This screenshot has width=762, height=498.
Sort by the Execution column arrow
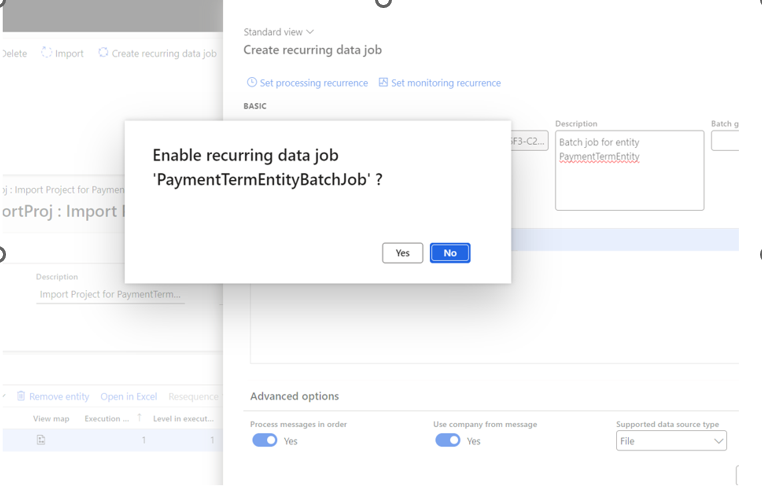point(139,418)
